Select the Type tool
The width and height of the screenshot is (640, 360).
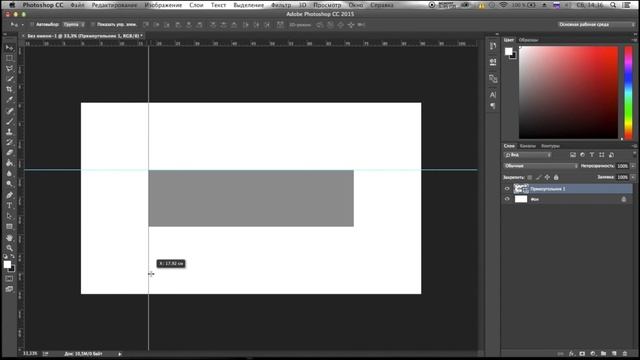9,205
